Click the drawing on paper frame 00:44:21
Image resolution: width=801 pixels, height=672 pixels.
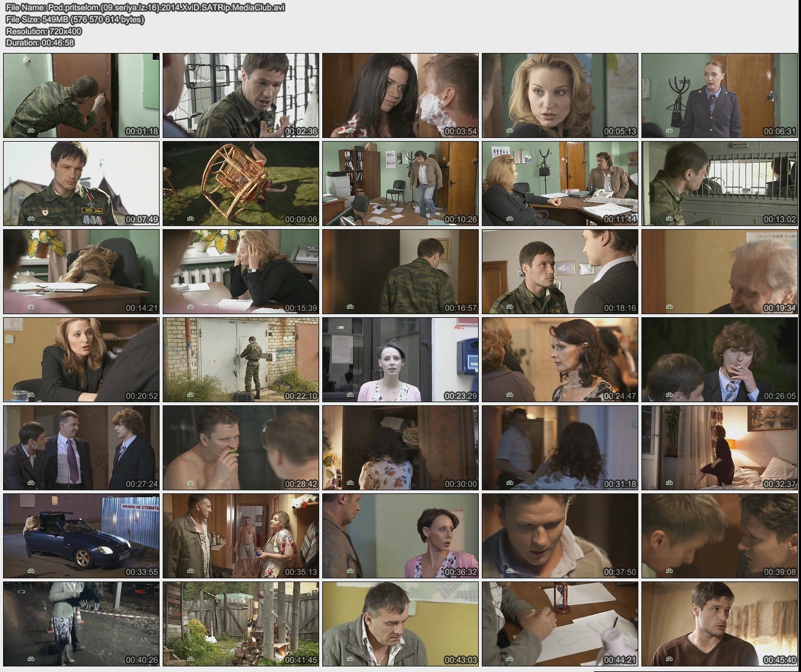pyautogui.click(x=559, y=624)
